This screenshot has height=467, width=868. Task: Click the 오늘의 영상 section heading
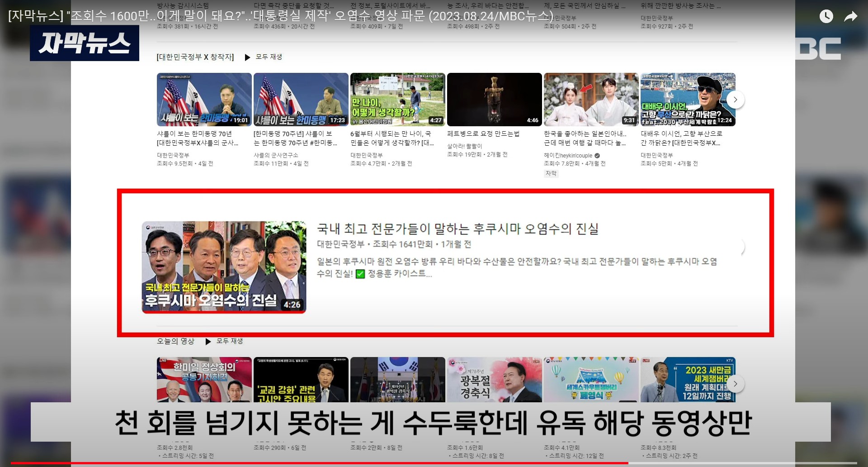(175, 341)
